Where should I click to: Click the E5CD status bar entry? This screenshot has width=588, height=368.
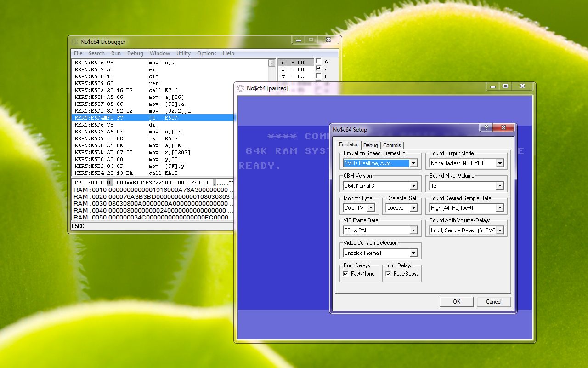point(78,226)
